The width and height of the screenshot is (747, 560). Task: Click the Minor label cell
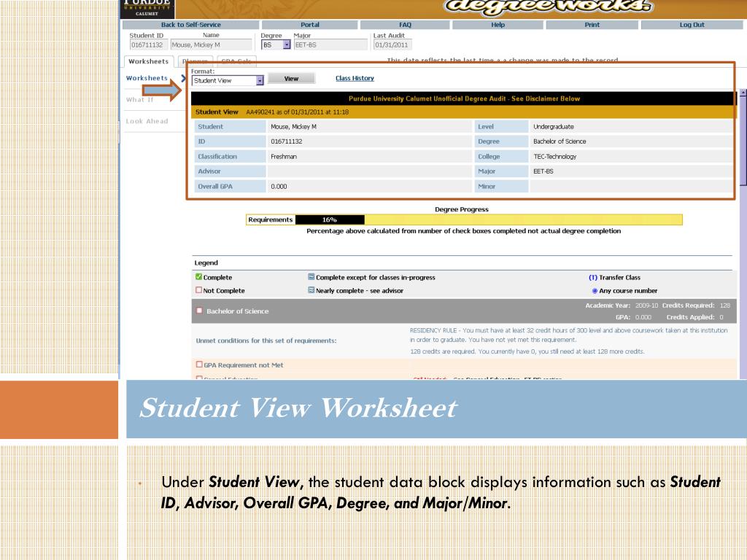click(501, 186)
